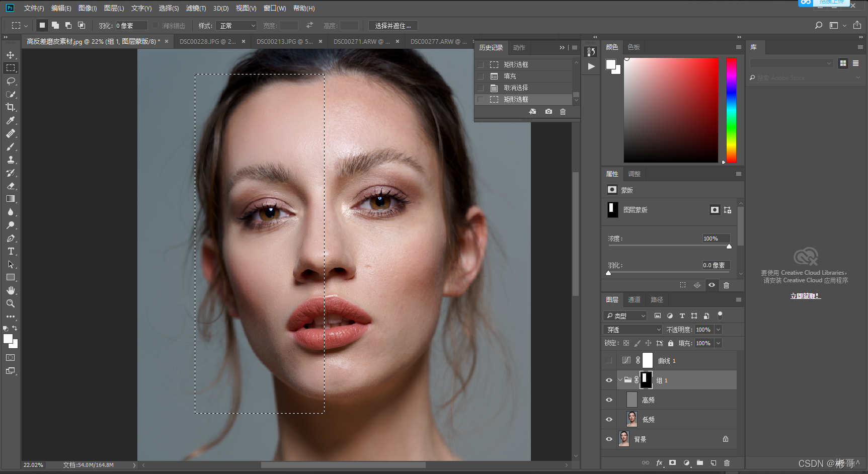Select the Dodge tool

[11, 225]
